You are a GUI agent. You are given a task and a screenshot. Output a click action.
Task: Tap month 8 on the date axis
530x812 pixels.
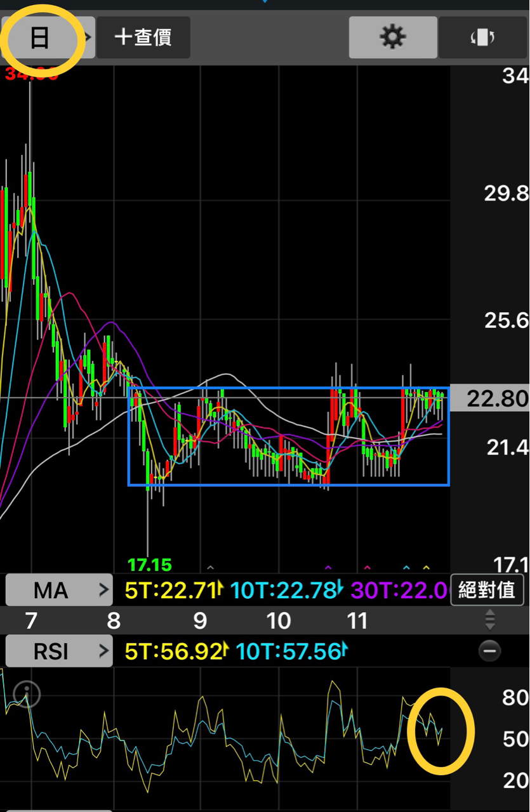(x=114, y=620)
